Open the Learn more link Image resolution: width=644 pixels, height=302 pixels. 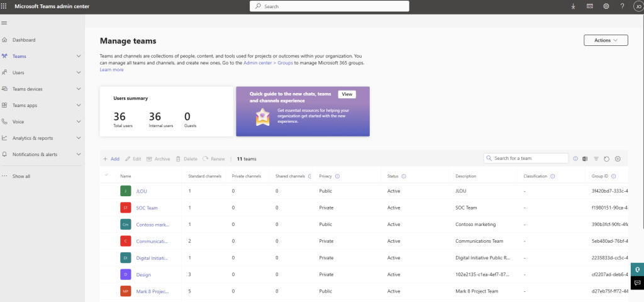tap(112, 69)
